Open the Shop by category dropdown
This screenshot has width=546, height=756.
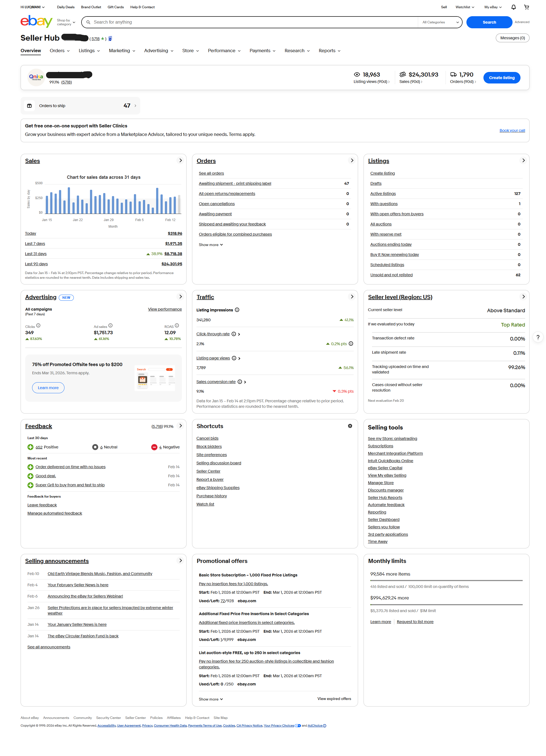coord(66,22)
